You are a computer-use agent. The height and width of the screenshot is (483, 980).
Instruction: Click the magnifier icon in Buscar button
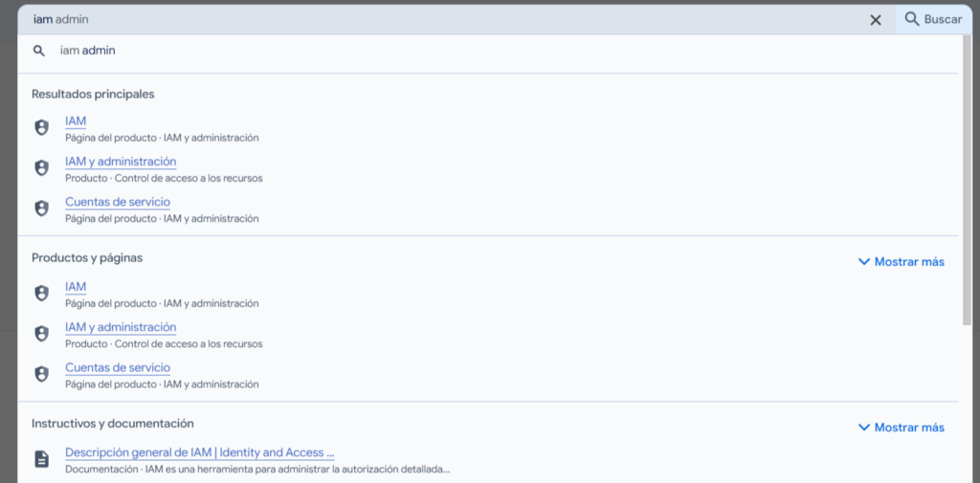[912, 19]
